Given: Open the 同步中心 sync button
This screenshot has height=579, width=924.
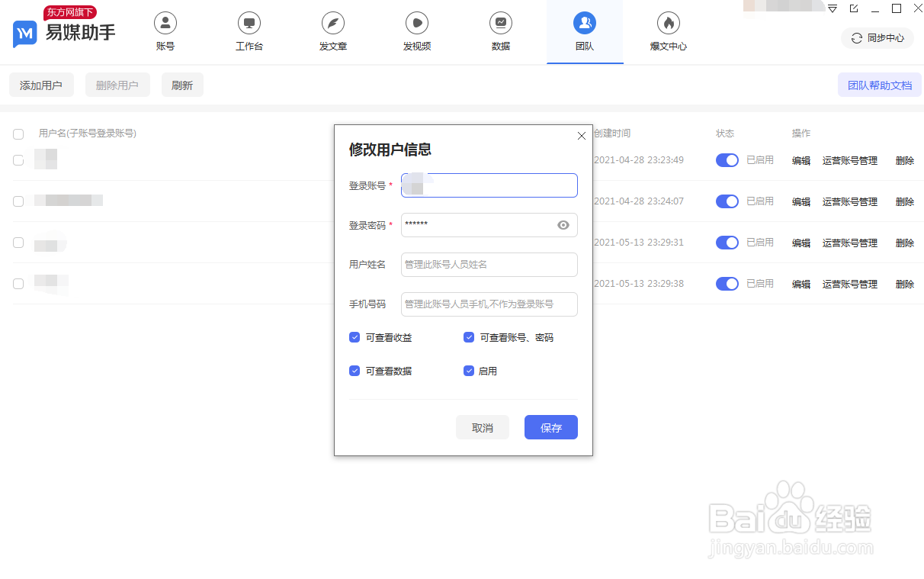Looking at the screenshot, I should (877, 38).
